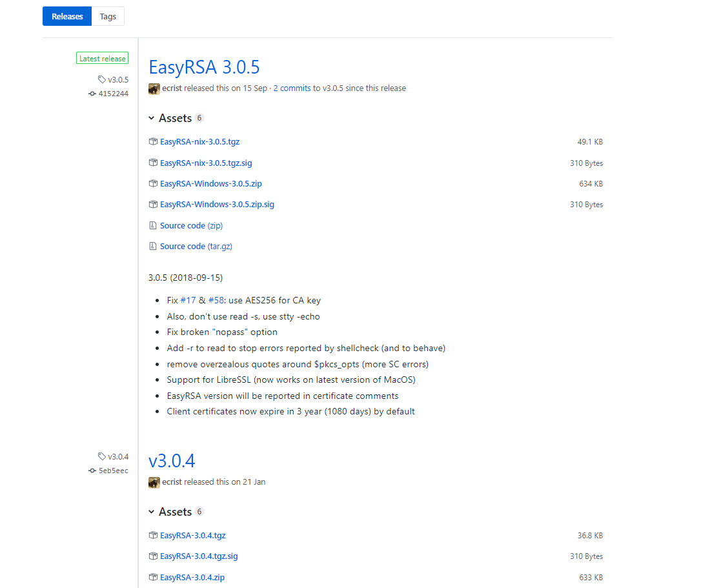The height and width of the screenshot is (588, 721).
Task: Open the v3.0.4 release heading
Action: tap(172, 461)
